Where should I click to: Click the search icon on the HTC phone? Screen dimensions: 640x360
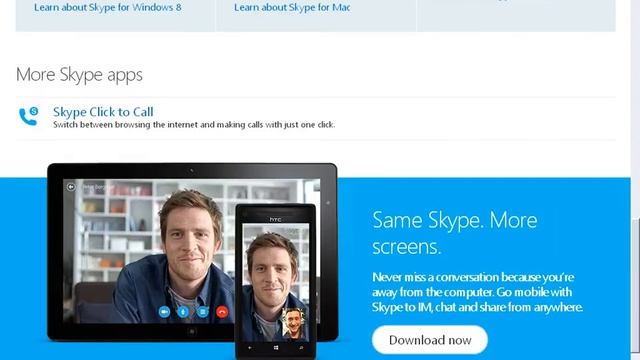coord(301,348)
